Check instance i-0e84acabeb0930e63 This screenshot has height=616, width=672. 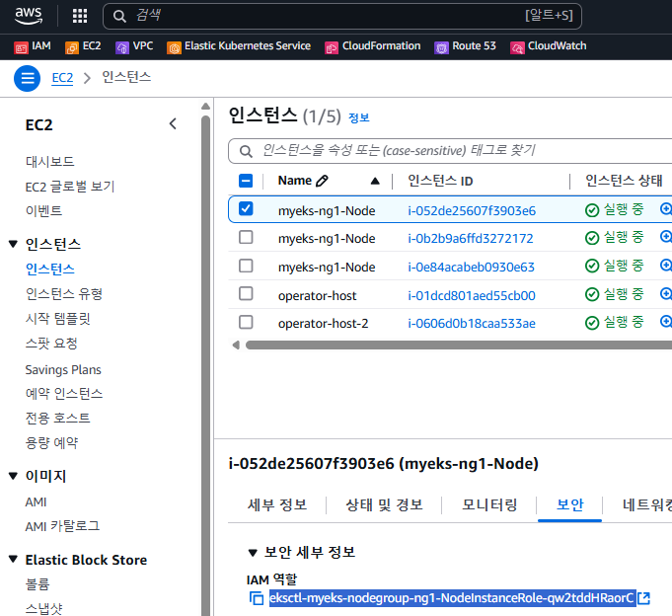(246, 266)
